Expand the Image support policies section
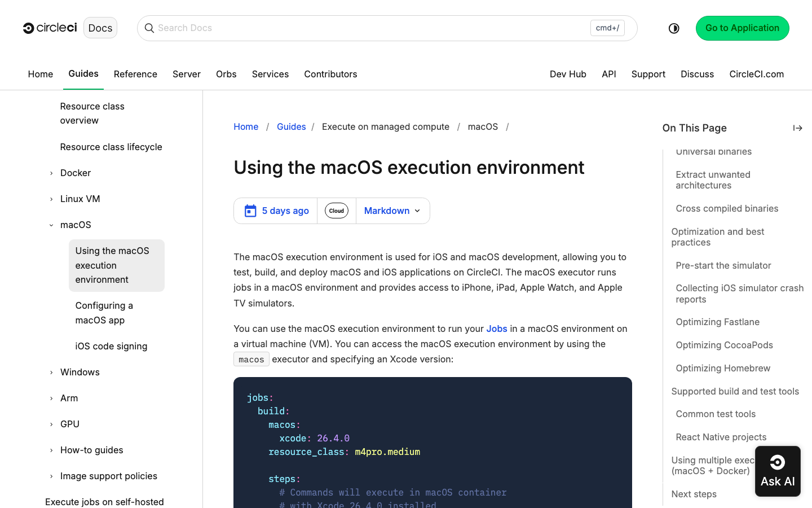The height and width of the screenshot is (508, 812). (51, 476)
